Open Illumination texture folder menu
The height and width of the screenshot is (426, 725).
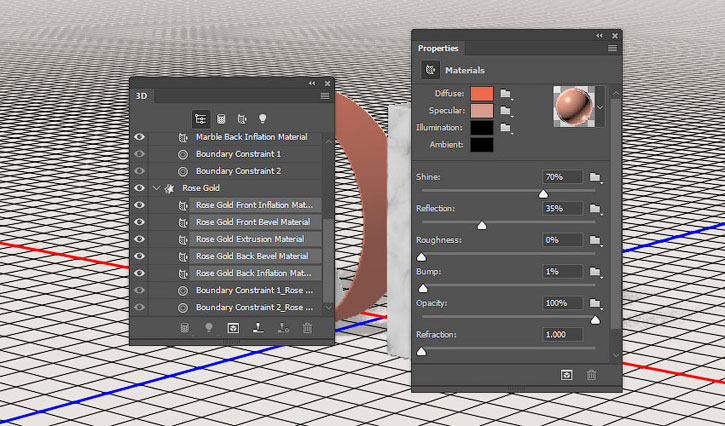point(506,128)
